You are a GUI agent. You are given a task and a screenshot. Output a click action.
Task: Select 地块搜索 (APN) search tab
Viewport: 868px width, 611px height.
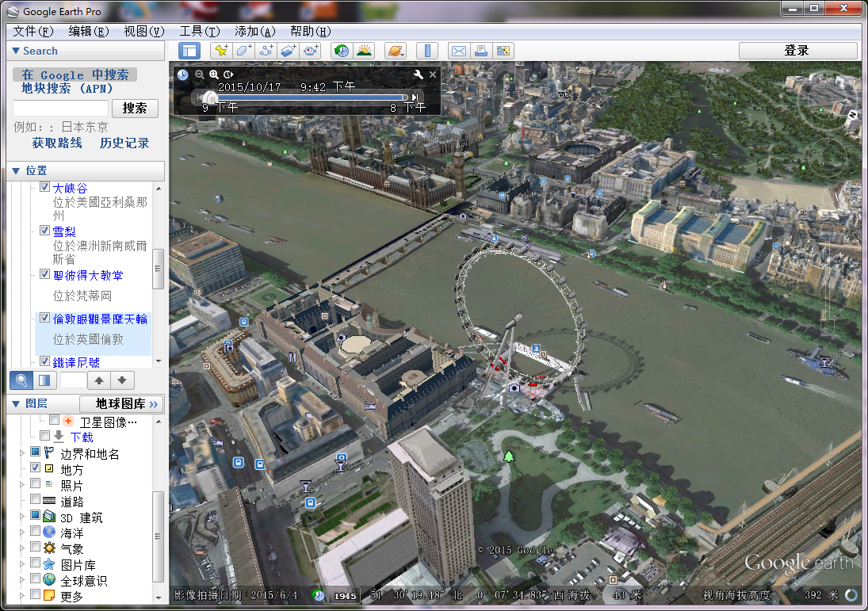67,89
